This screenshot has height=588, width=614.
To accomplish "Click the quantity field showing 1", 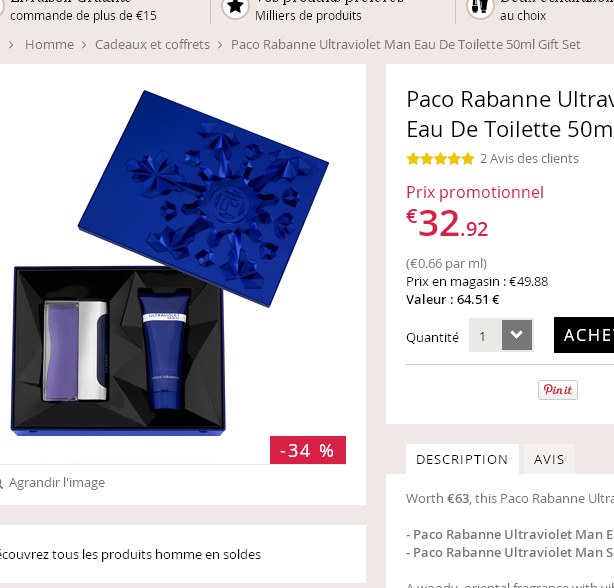I will click(486, 335).
